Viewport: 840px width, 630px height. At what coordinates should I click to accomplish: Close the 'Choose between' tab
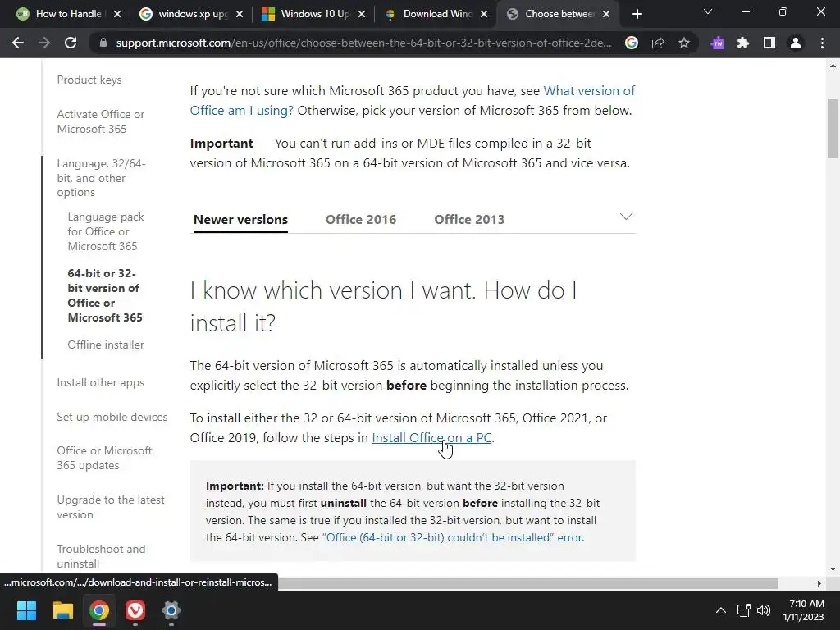pyautogui.click(x=606, y=14)
